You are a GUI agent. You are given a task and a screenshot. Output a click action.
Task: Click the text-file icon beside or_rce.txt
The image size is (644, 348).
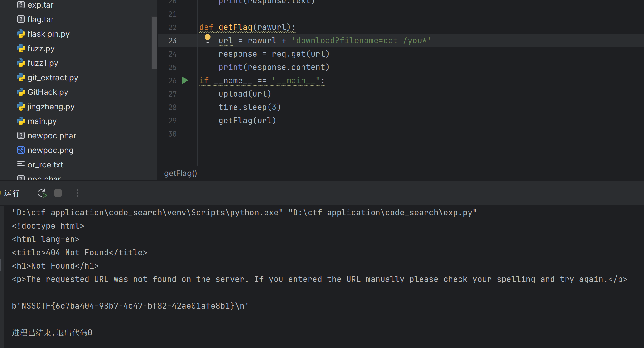pyautogui.click(x=21, y=165)
